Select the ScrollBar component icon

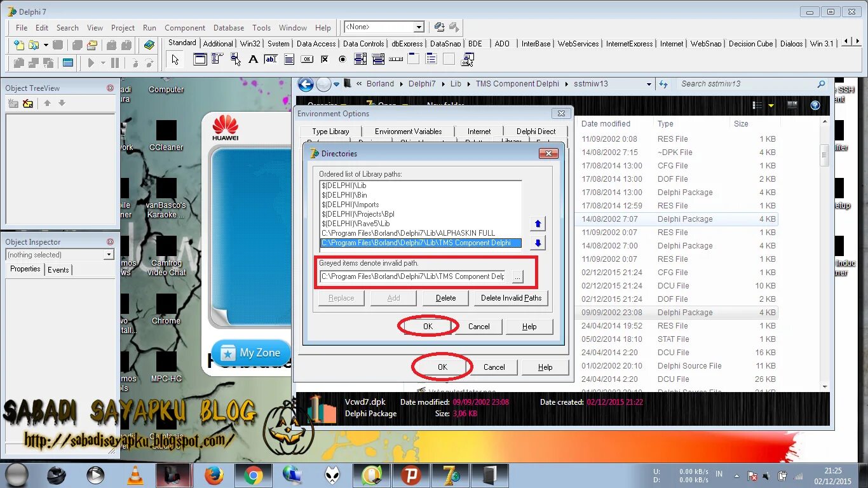coord(396,59)
